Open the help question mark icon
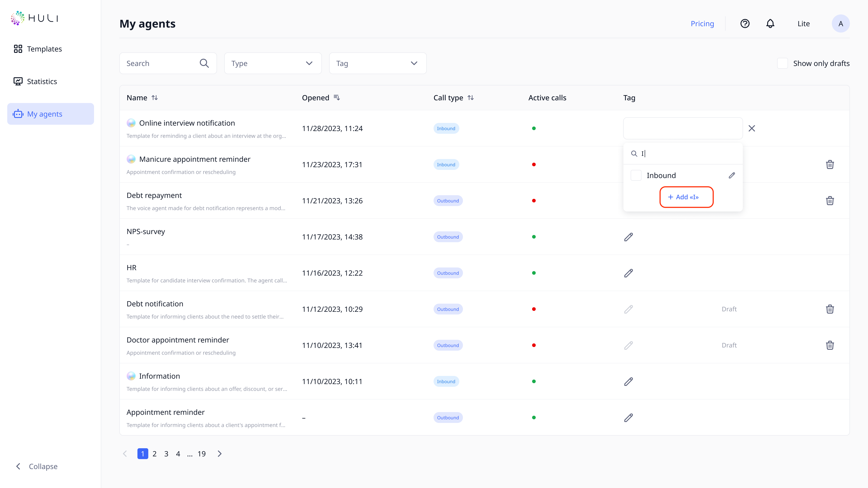This screenshot has width=868, height=488. tap(745, 23)
